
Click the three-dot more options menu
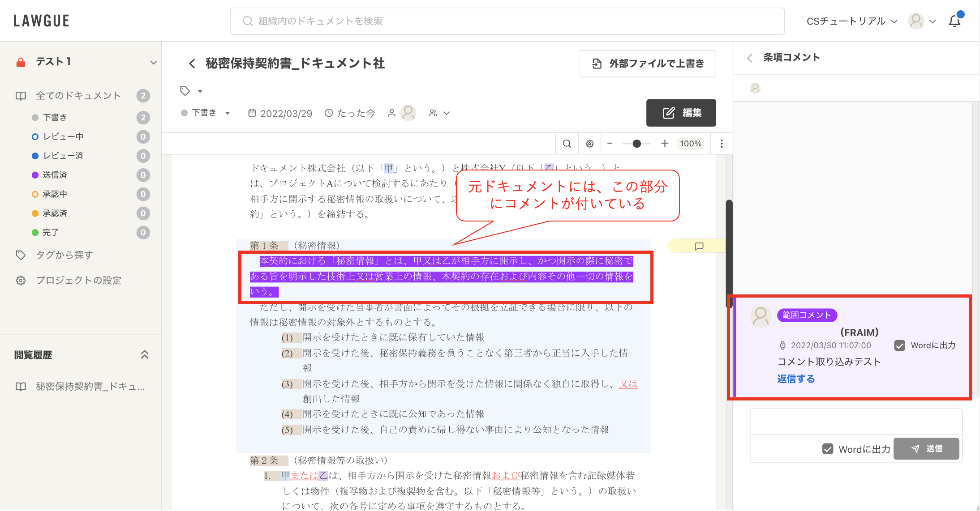(x=721, y=144)
